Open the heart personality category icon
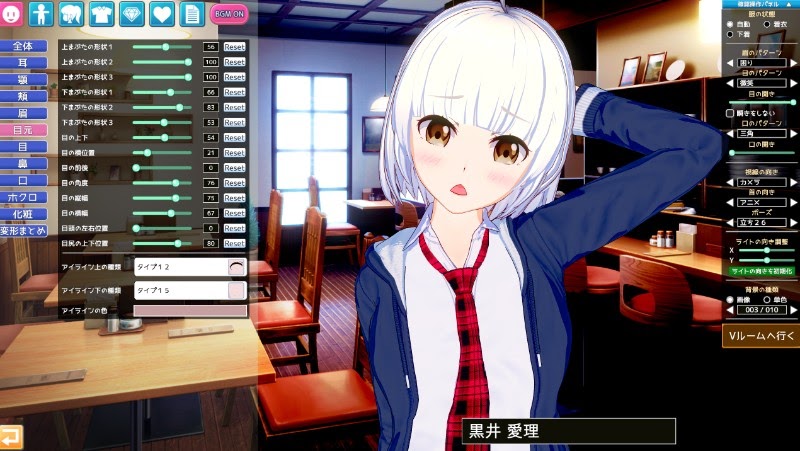This screenshot has width=800, height=451. [x=162, y=14]
